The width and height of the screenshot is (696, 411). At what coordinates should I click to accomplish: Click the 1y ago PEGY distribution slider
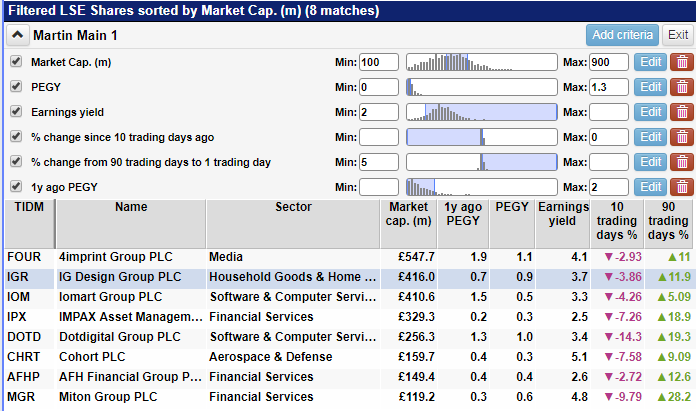click(482, 187)
